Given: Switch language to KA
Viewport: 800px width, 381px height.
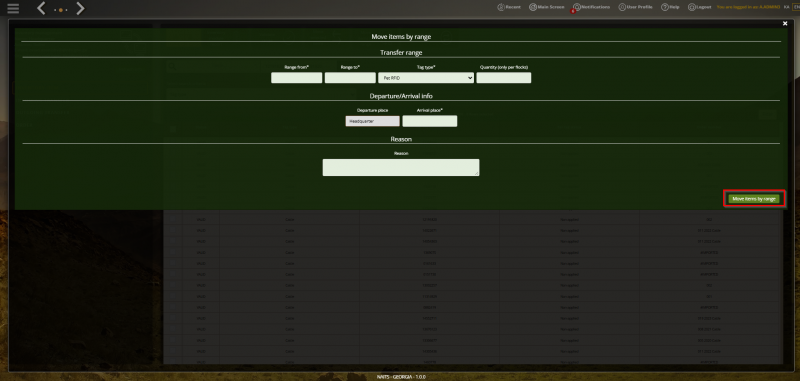Looking at the screenshot, I should (x=786, y=7).
